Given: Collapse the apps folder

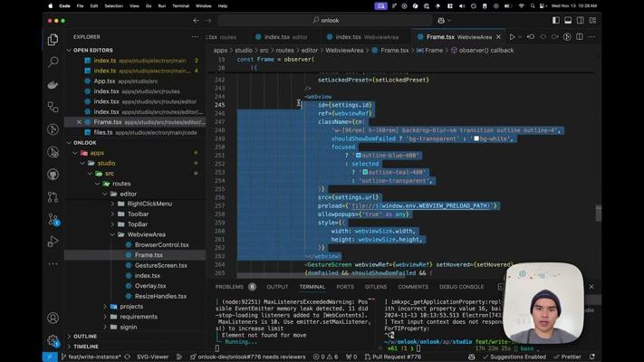Looking at the screenshot, I should pyautogui.click(x=97, y=153).
